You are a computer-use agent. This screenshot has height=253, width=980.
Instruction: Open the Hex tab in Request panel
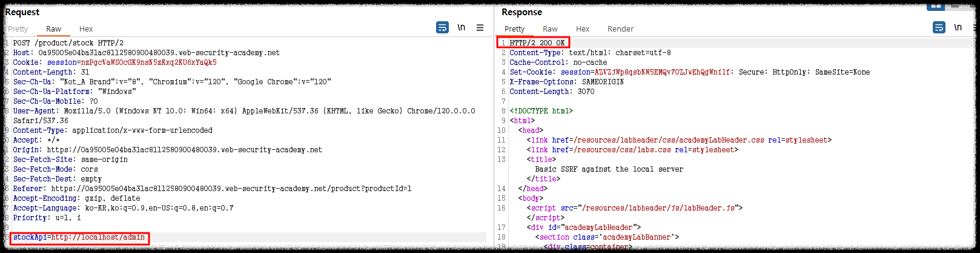pos(86,29)
